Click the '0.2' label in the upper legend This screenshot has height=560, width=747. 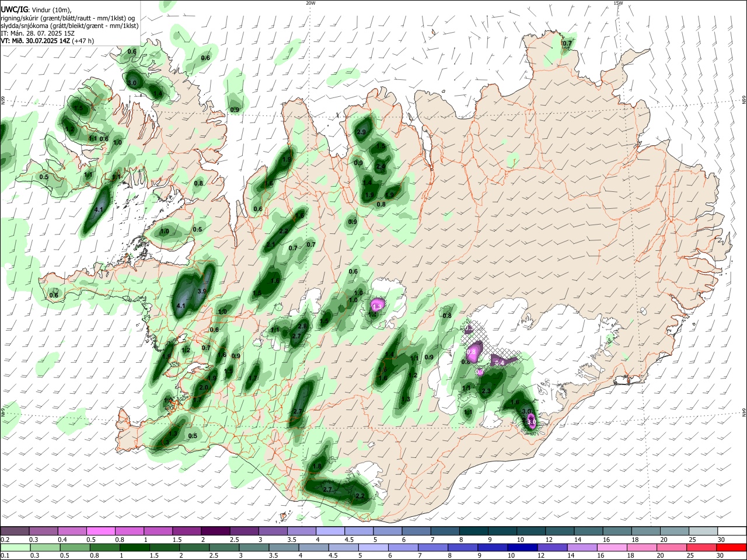(x=5, y=540)
